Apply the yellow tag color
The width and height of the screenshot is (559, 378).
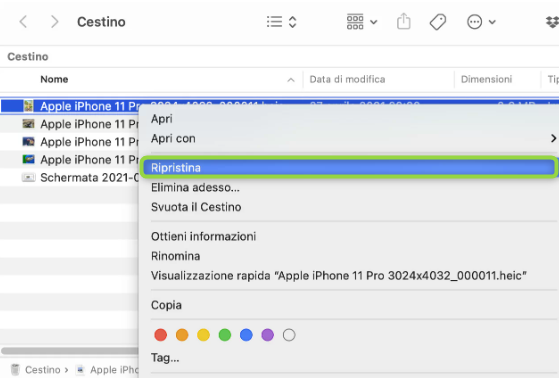tap(203, 335)
